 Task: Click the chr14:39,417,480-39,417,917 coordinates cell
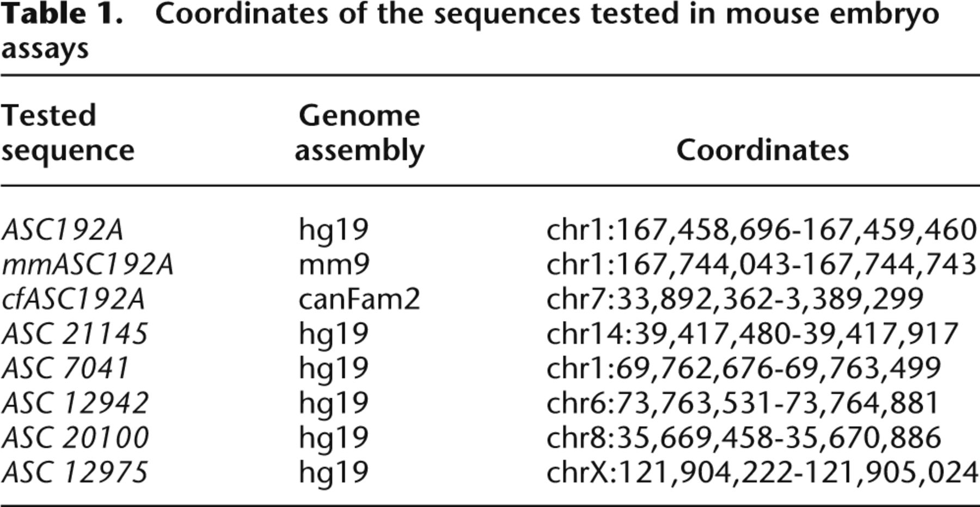click(x=752, y=334)
